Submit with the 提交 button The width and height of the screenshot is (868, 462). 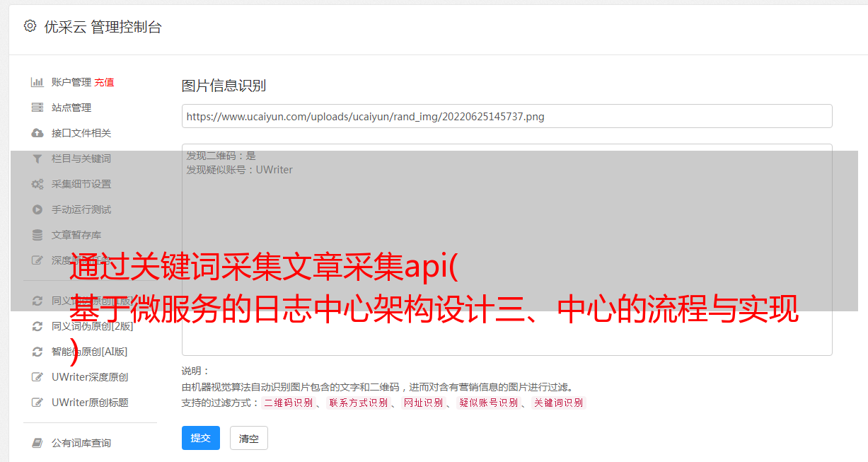[x=201, y=438]
